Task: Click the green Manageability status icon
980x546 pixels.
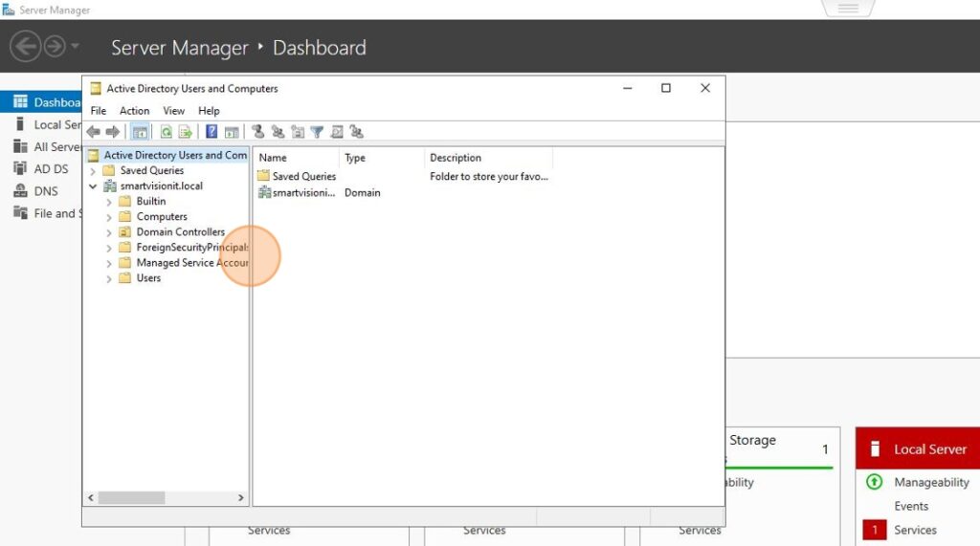Action: pyautogui.click(x=875, y=482)
